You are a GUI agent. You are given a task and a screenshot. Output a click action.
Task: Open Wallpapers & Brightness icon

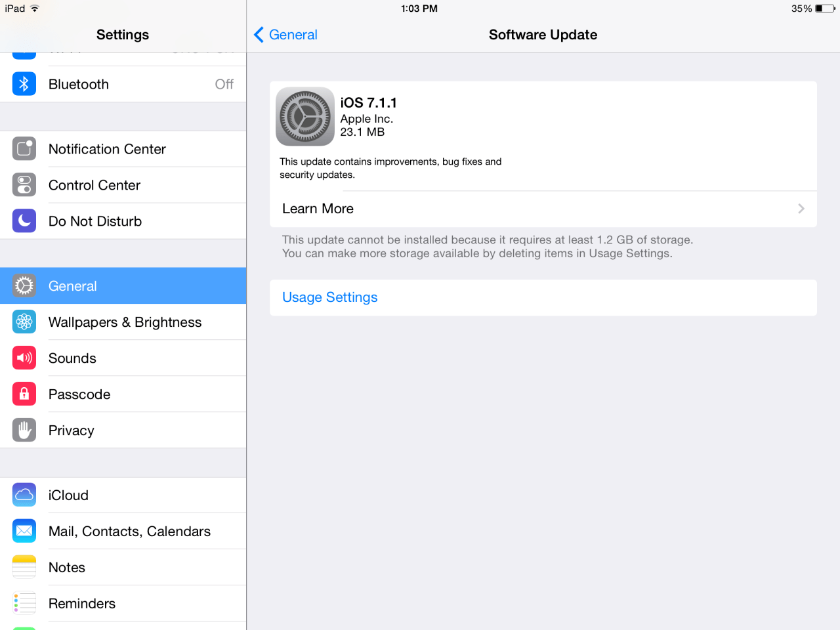[x=24, y=322]
